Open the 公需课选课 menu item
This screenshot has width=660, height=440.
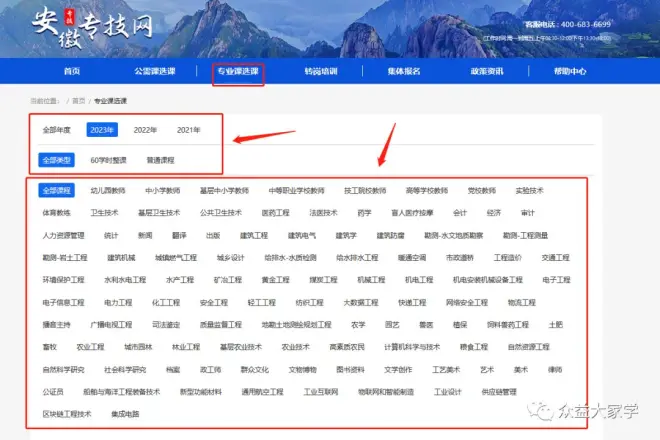[153, 71]
